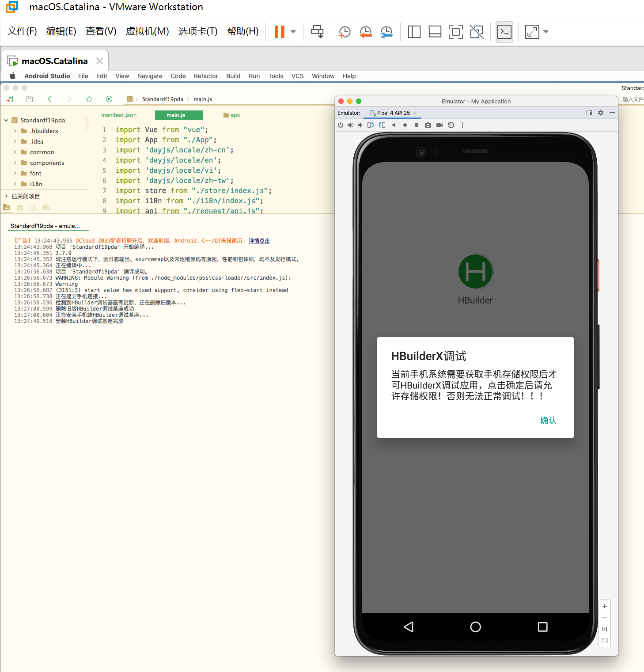Expand the i18n folder
Image resolution: width=644 pixels, height=672 pixels.
(x=15, y=184)
